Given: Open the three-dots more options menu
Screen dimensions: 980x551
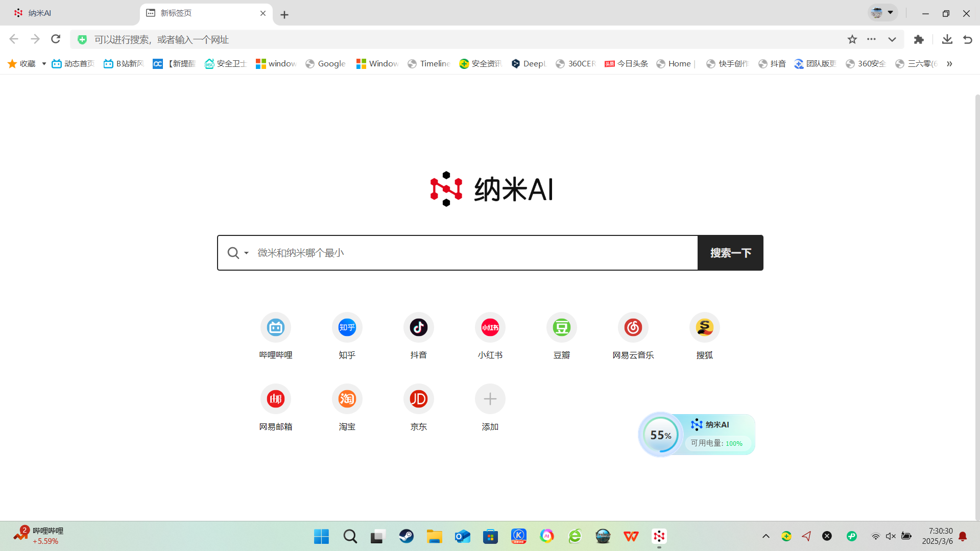Looking at the screenshot, I should (872, 39).
